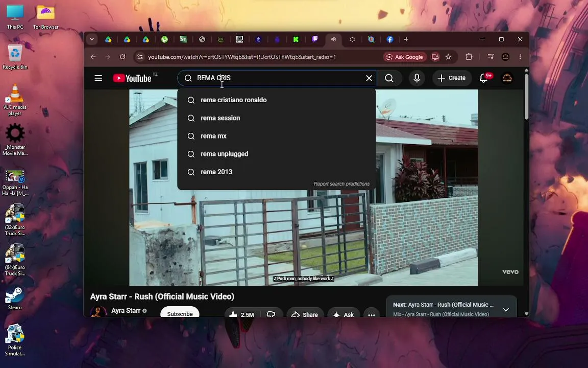Go back in browser history
588x368 pixels.
(x=93, y=57)
